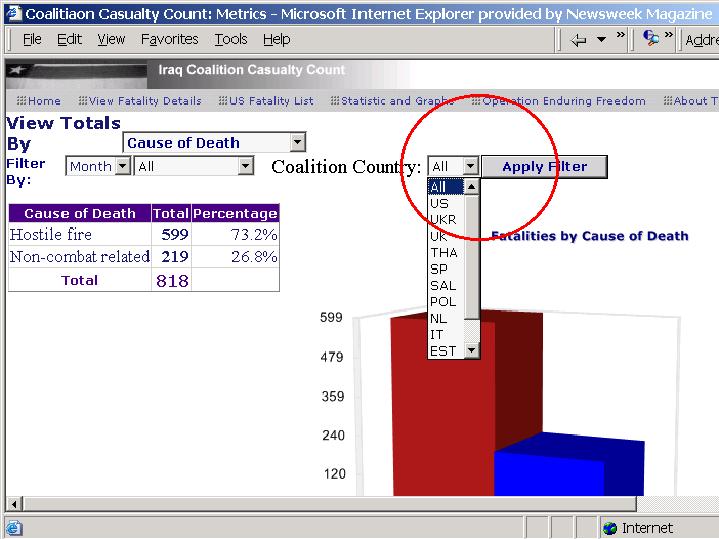This screenshot has height=539, width=719.
Task: Click the Apply Filter button
Action: (x=544, y=167)
